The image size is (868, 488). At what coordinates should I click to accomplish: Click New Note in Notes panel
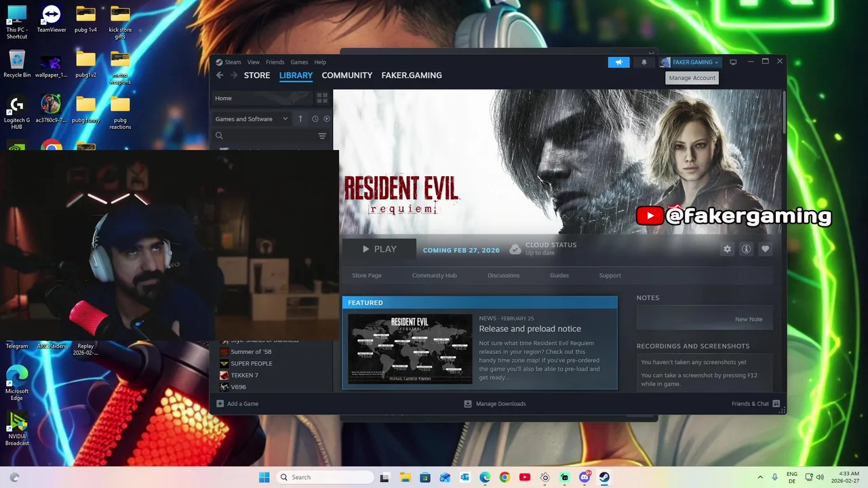click(749, 319)
